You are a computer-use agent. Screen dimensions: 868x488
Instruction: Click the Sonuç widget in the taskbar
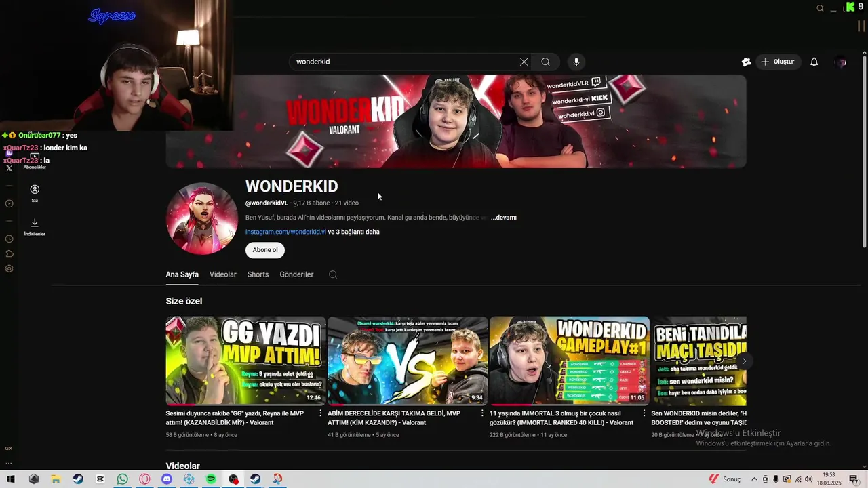(x=725, y=479)
